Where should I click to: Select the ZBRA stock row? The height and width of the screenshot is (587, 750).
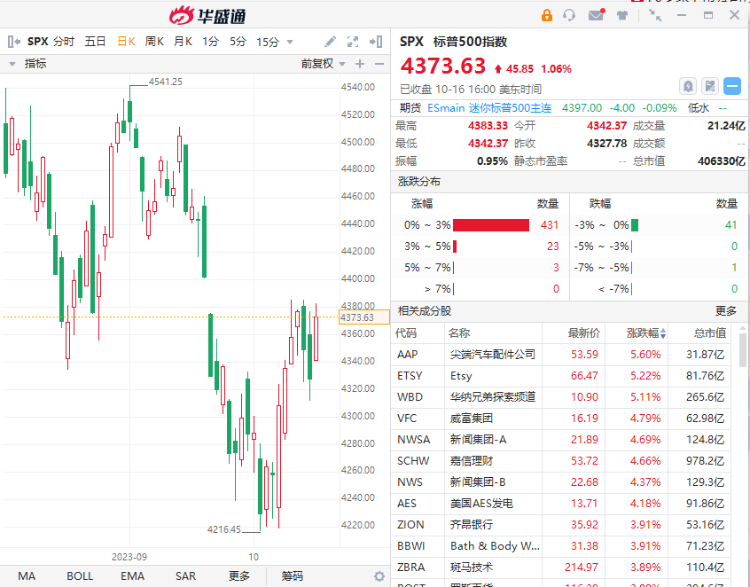click(561, 567)
